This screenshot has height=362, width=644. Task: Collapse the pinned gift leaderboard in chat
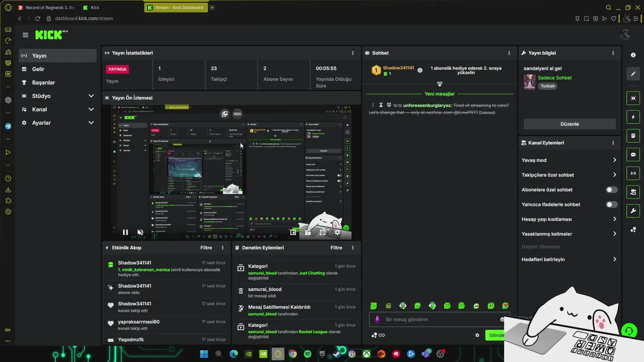[439, 84]
